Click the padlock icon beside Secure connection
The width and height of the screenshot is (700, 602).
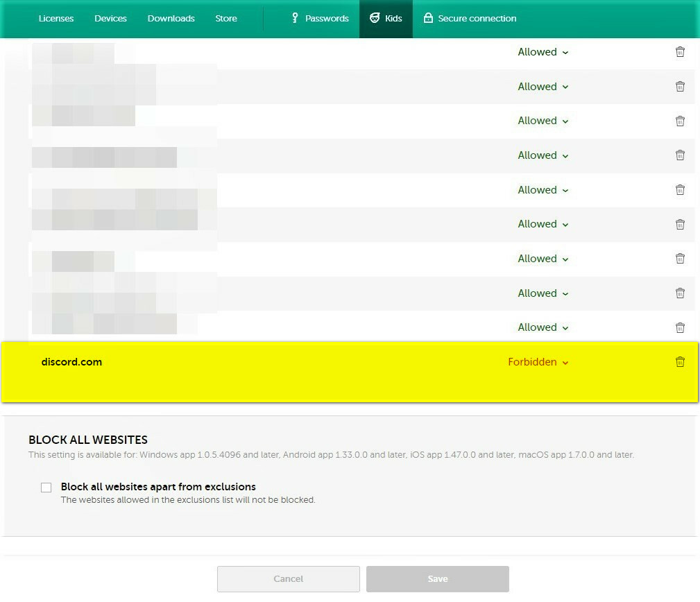coord(428,18)
